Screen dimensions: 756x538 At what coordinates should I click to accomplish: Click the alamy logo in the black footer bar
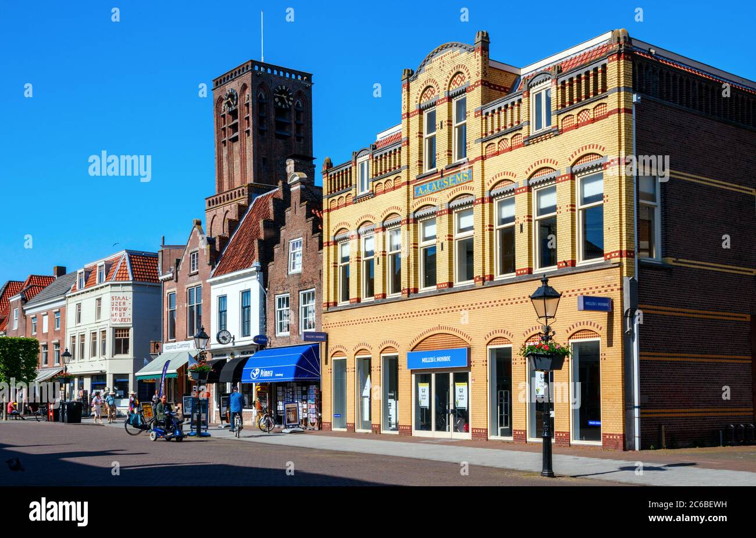pos(59,512)
